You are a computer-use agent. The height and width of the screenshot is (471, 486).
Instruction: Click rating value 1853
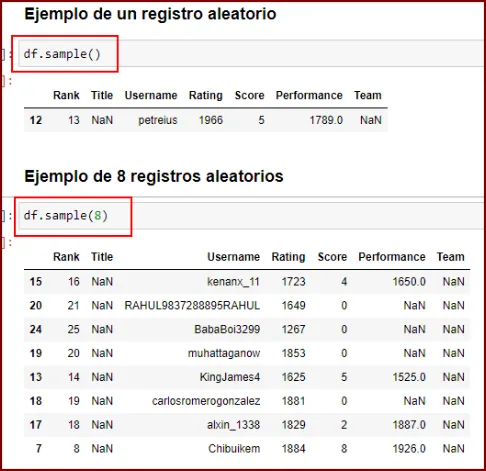[x=293, y=353]
